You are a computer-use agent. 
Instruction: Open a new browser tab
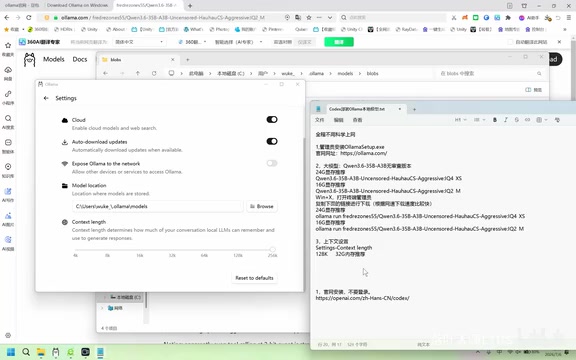190,6
